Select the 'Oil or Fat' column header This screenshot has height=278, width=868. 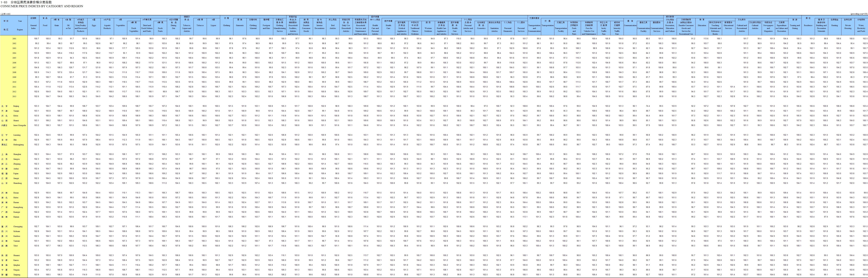(x=68, y=27)
